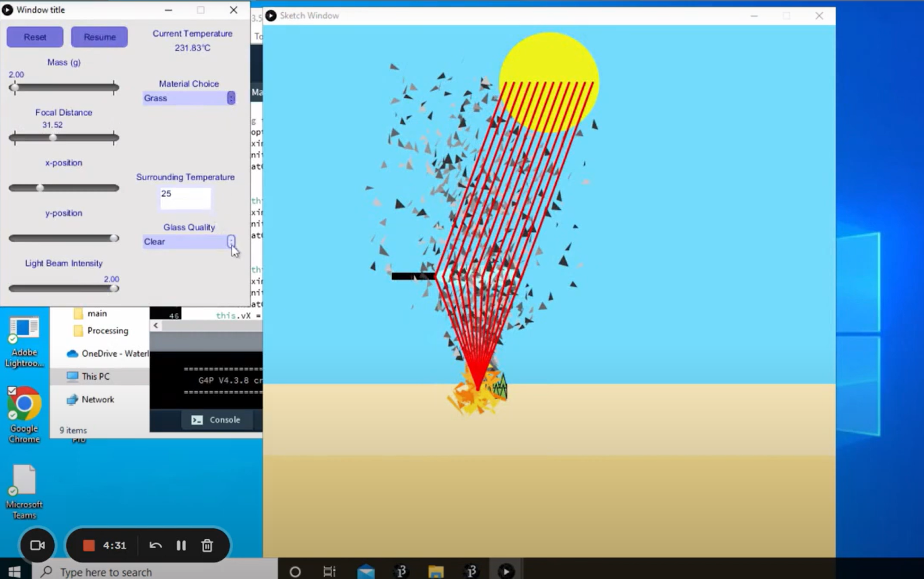Stop the screen recording with the red square
Screen dimensions: 924x579
(x=88, y=545)
